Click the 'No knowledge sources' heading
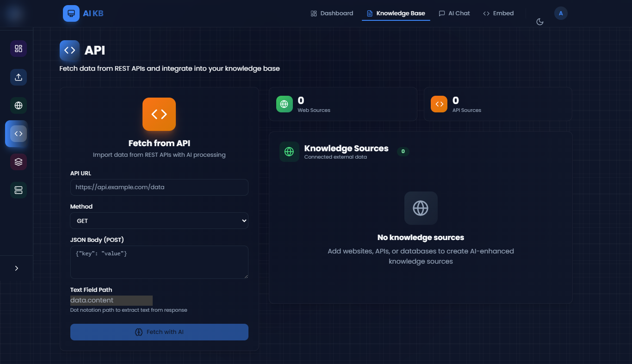632x364 pixels. click(421, 237)
